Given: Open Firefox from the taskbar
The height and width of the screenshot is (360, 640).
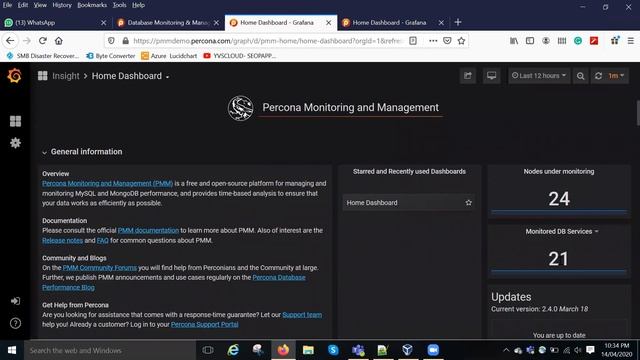Looking at the screenshot, I should tap(283, 350).
